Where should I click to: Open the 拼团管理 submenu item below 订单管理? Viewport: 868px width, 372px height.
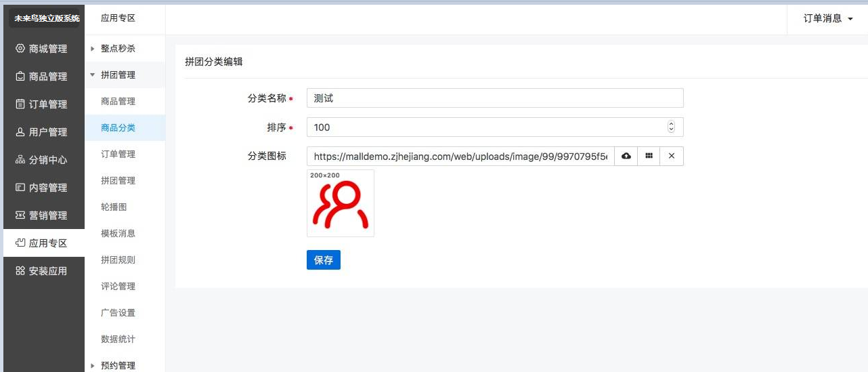point(125,181)
